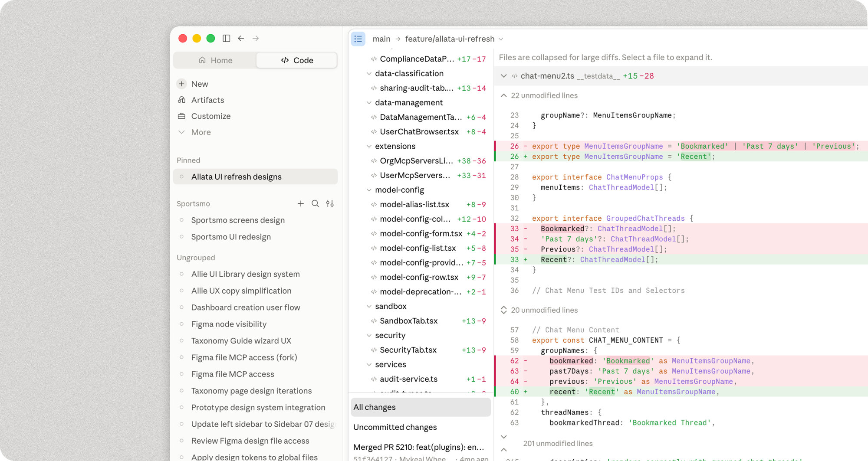Open UserChatBrowser.tsx in file tree

(427, 132)
